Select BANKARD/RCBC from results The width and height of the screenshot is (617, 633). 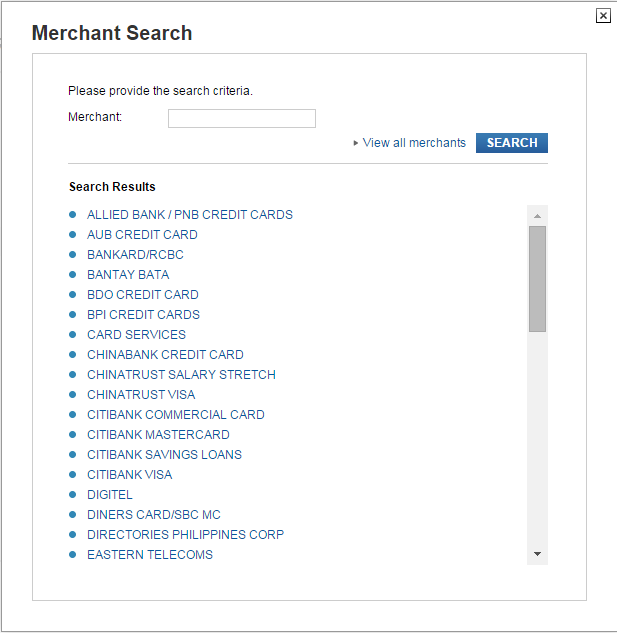point(135,254)
